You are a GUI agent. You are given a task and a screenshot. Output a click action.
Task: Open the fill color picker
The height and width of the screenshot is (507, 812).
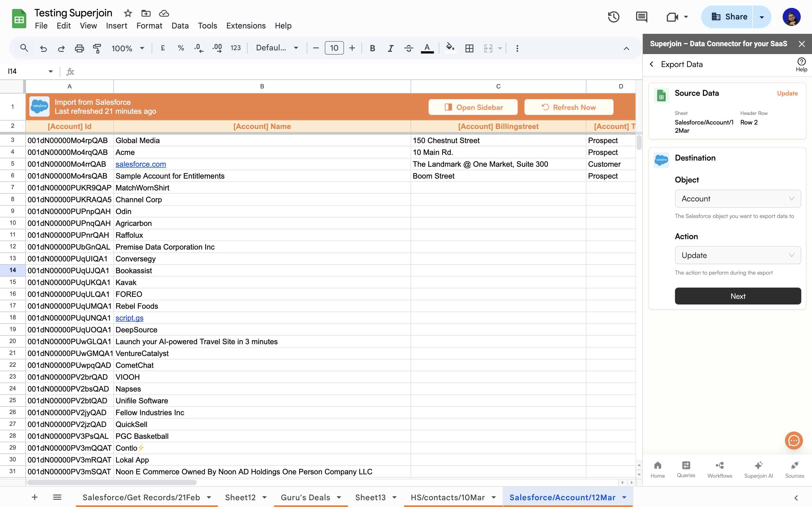click(x=450, y=48)
